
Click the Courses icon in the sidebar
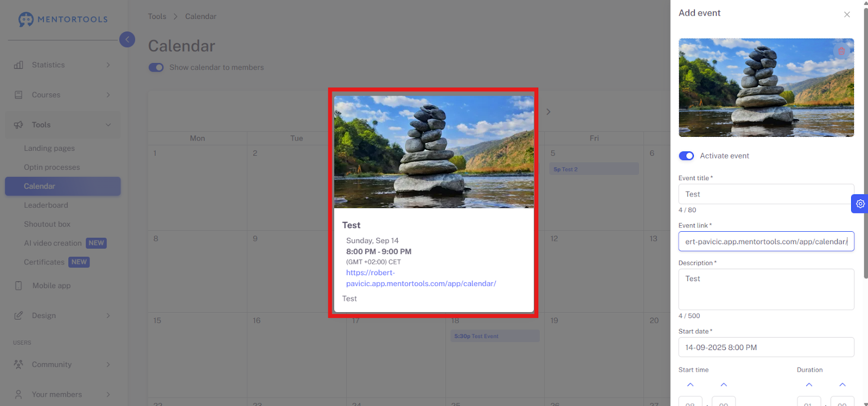(x=18, y=95)
